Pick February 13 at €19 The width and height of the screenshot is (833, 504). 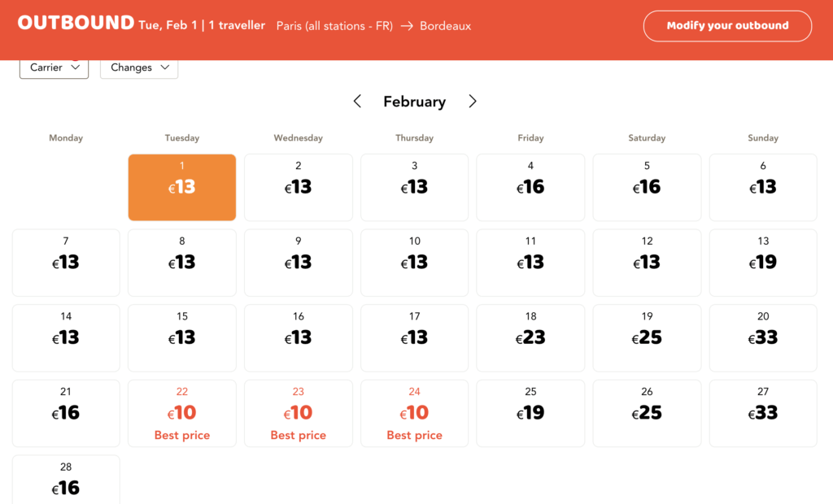point(763,263)
